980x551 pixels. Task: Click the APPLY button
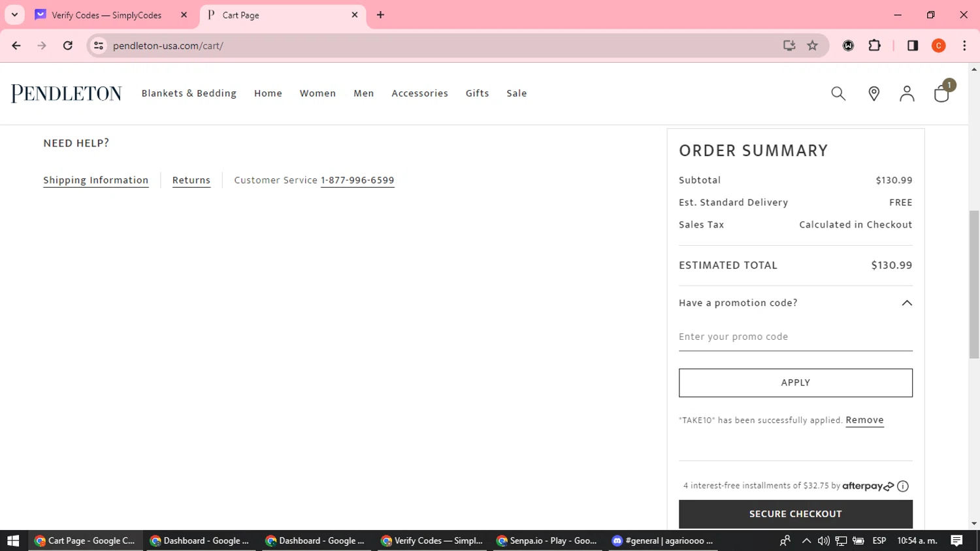[x=795, y=383]
